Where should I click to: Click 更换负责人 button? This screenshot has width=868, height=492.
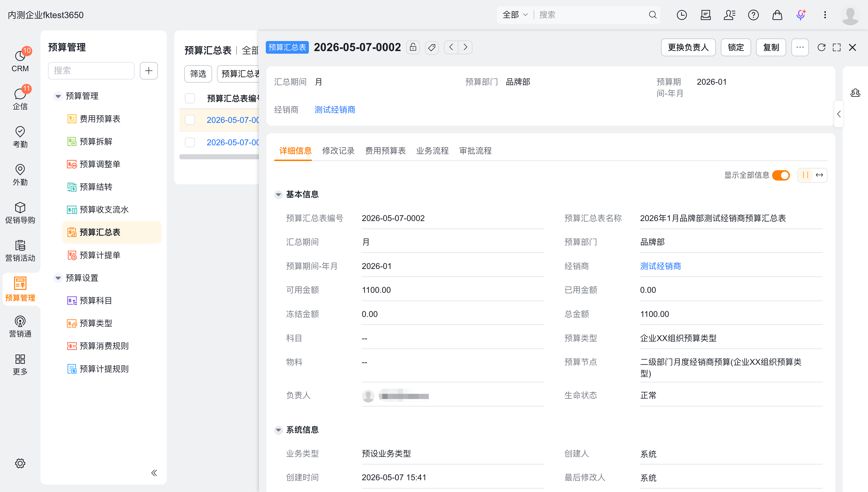(x=688, y=47)
